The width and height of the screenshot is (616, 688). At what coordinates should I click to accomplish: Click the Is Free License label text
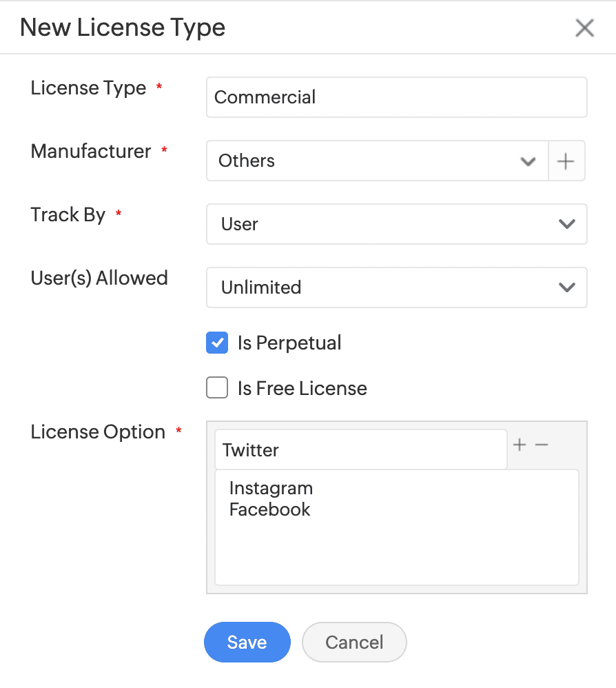(302, 388)
